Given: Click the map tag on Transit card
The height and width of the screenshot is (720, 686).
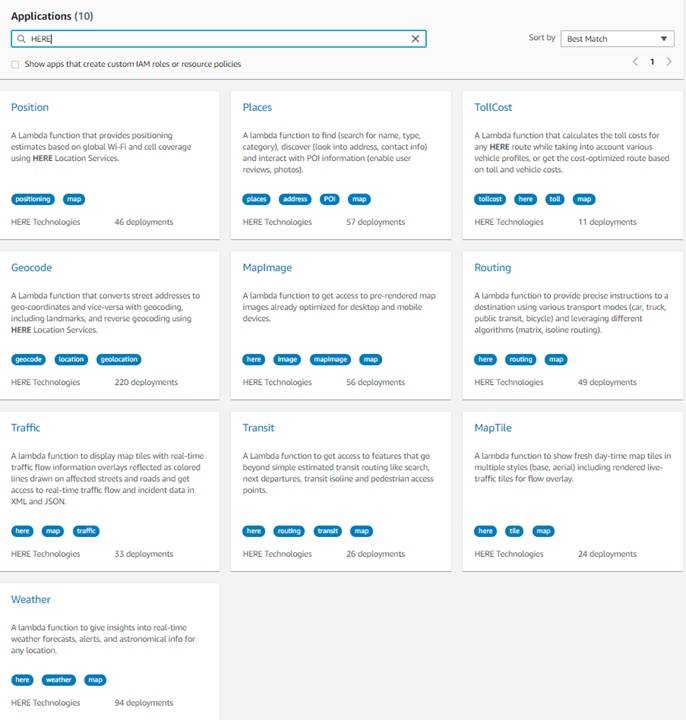Looking at the screenshot, I should (x=361, y=531).
